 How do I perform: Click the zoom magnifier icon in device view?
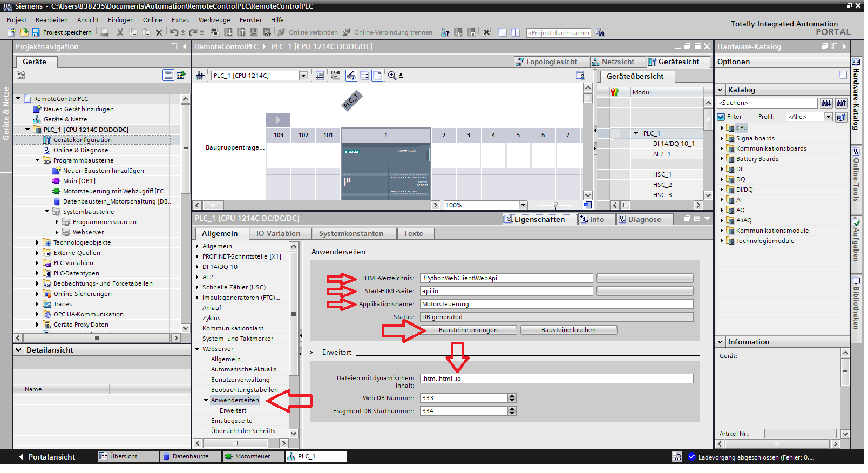(x=392, y=76)
